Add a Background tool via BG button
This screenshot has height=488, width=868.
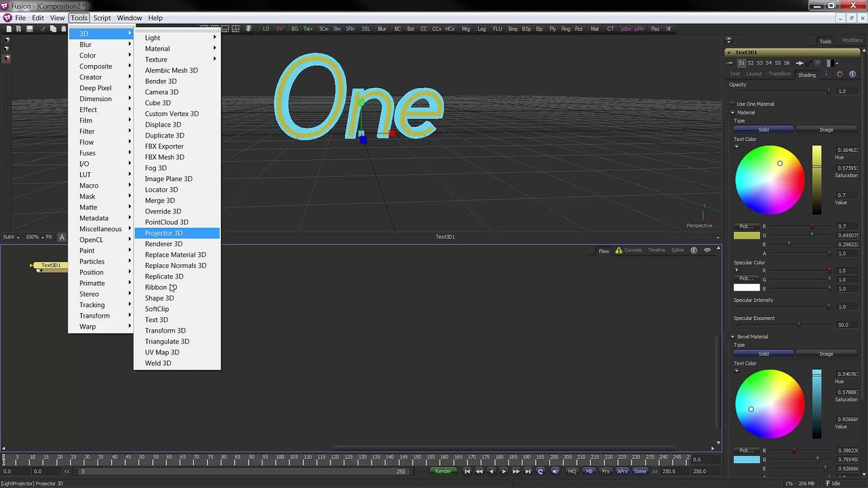coord(294,28)
